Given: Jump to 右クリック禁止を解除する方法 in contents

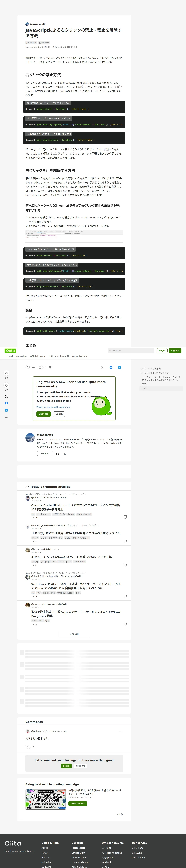Looking at the screenshot, I should point(154,373).
